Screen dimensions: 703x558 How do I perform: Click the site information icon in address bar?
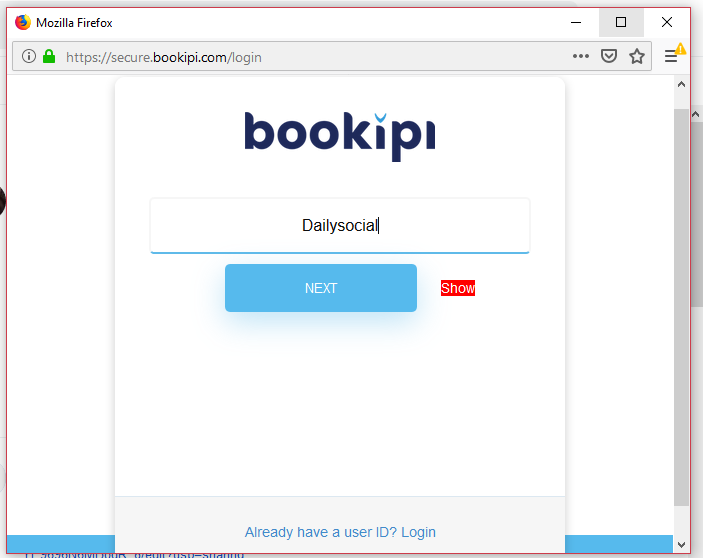[29, 56]
